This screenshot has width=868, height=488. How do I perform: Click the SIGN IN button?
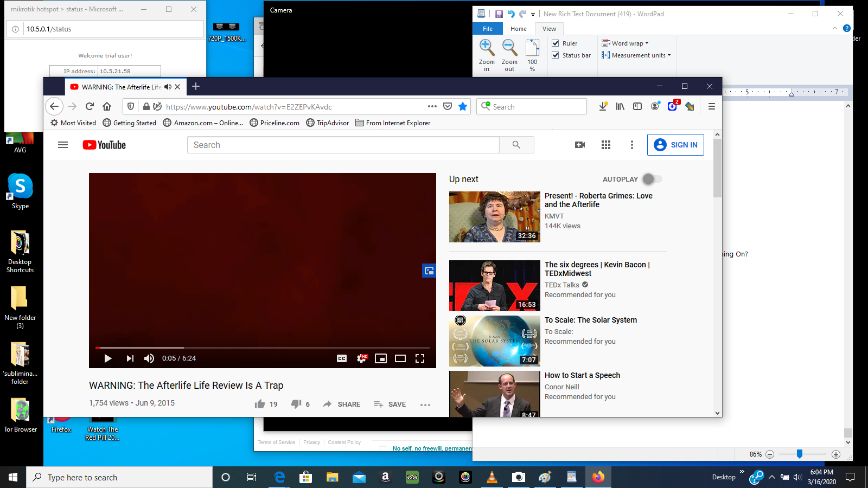click(675, 145)
